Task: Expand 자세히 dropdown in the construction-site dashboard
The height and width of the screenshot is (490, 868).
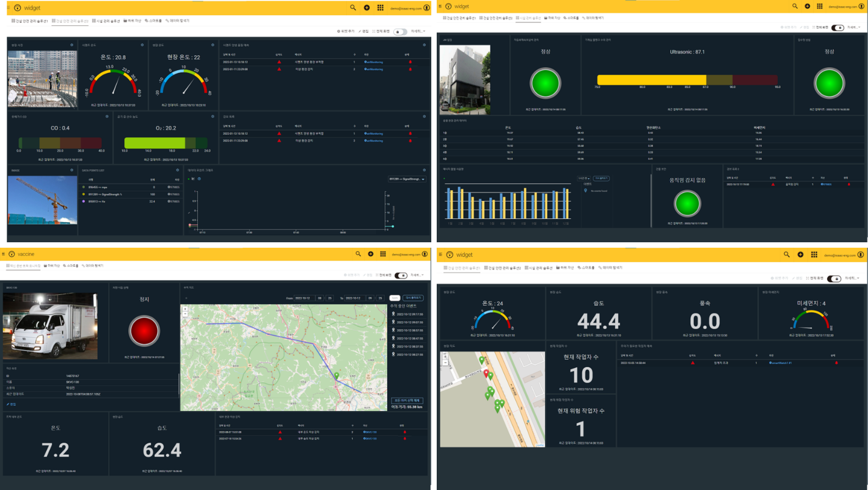Action: [x=418, y=32]
